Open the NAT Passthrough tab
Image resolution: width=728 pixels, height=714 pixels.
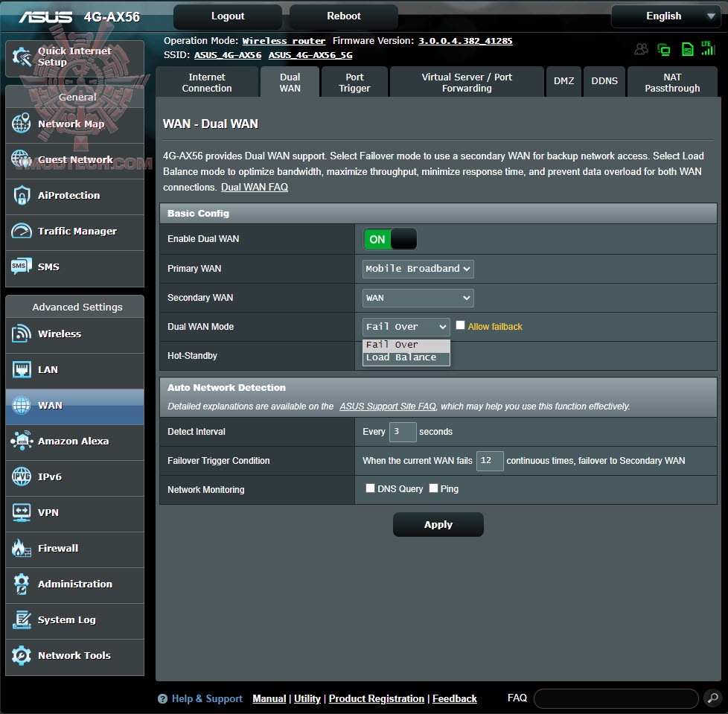point(672,82)
